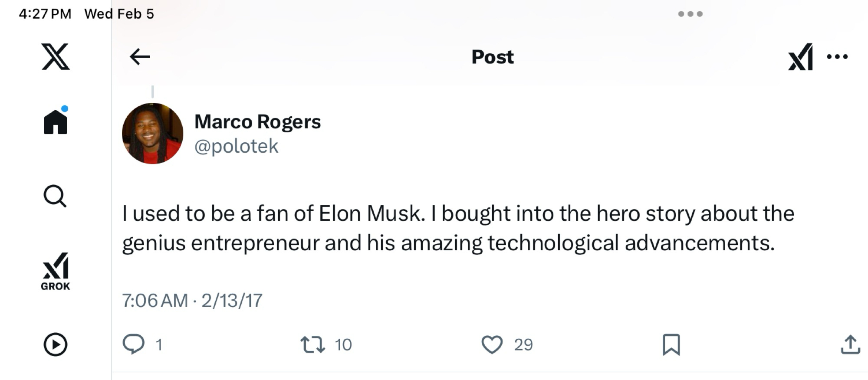
Task: Open the video tab in sidebar
Action: [x=56, y=345]
